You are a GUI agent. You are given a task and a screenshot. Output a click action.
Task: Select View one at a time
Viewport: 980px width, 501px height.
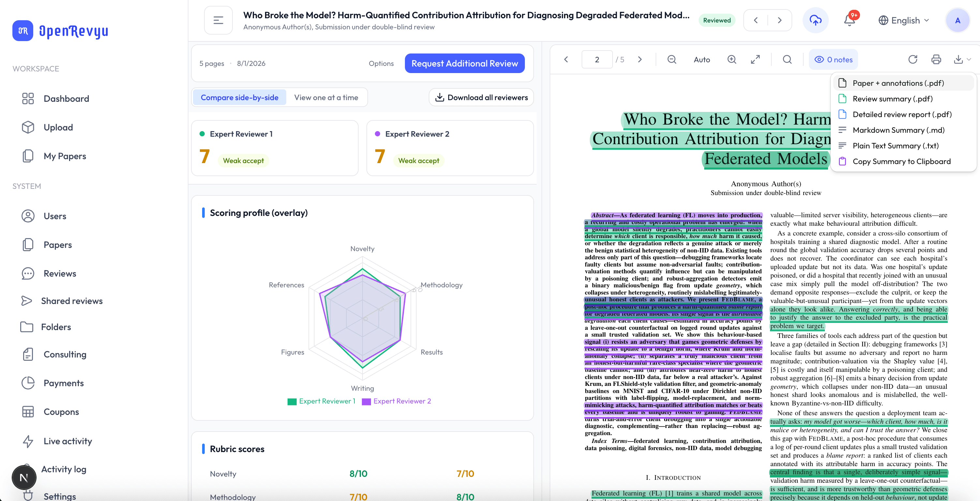[326, 98]
